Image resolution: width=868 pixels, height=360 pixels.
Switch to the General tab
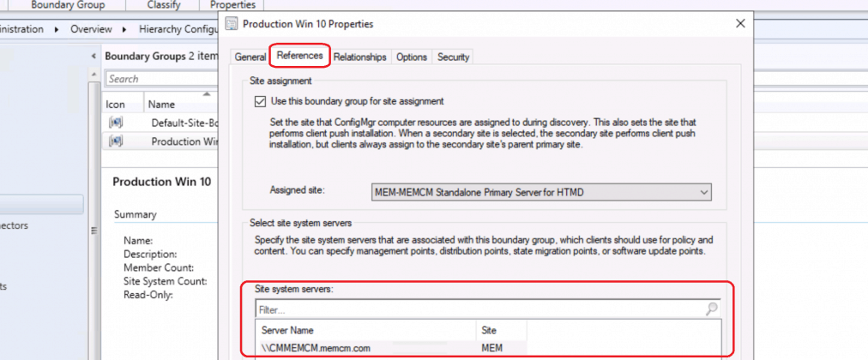click(x=250, y=57)
